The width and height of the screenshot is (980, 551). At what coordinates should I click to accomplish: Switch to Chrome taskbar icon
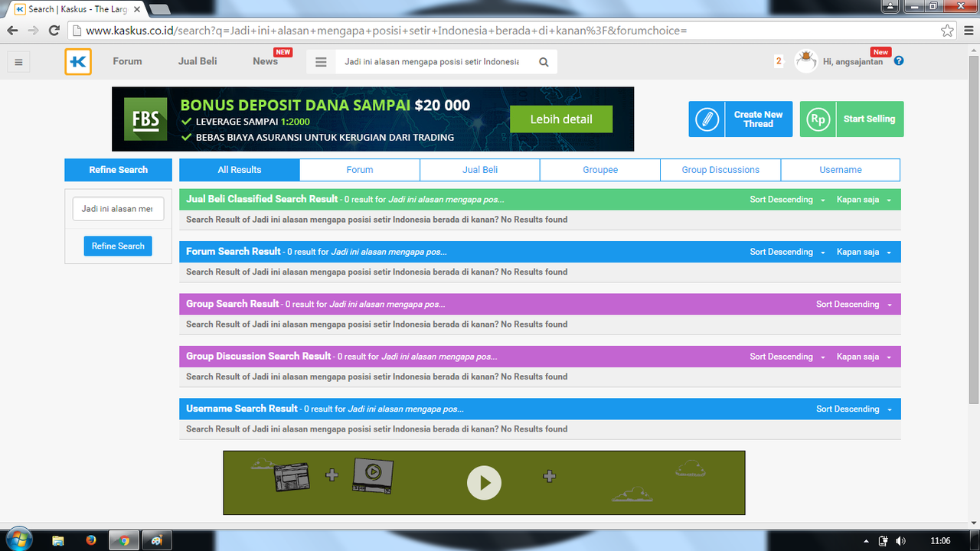(124, 540)
